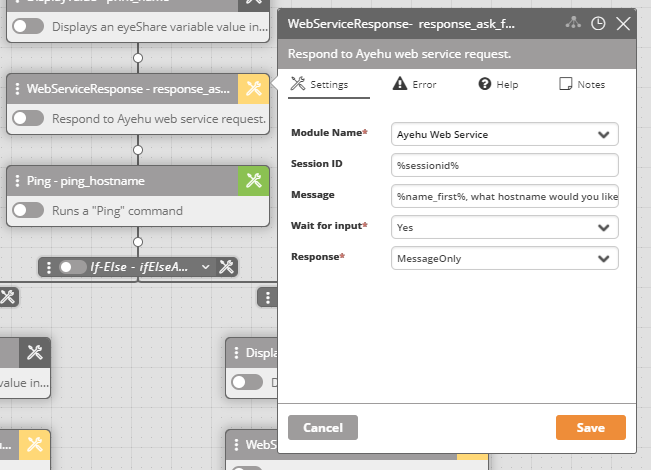Click the Message input field
Screen dimensions: 651x470
(x=504, y=196)
